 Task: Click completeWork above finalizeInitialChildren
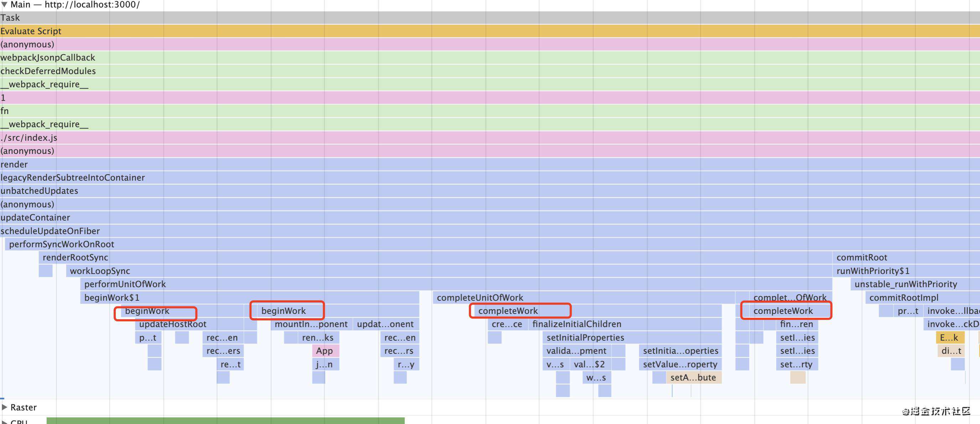(x=598, y=311)
